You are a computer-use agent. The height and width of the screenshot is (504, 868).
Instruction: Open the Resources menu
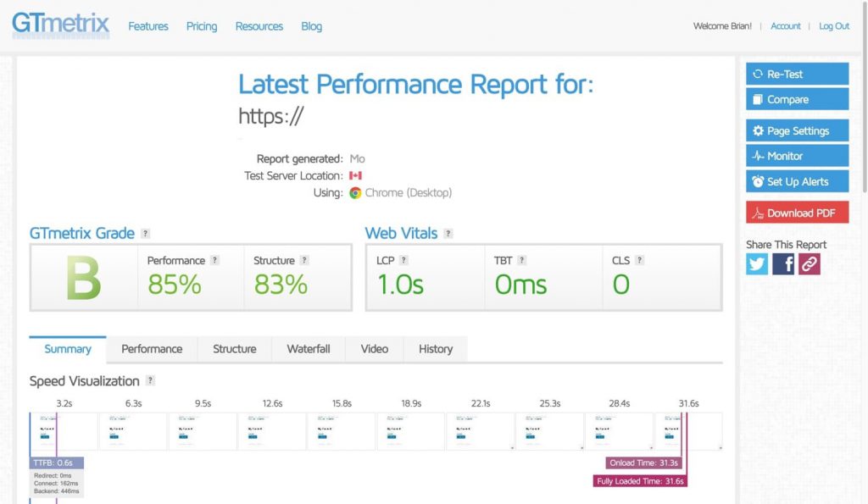tap(259, 26)
